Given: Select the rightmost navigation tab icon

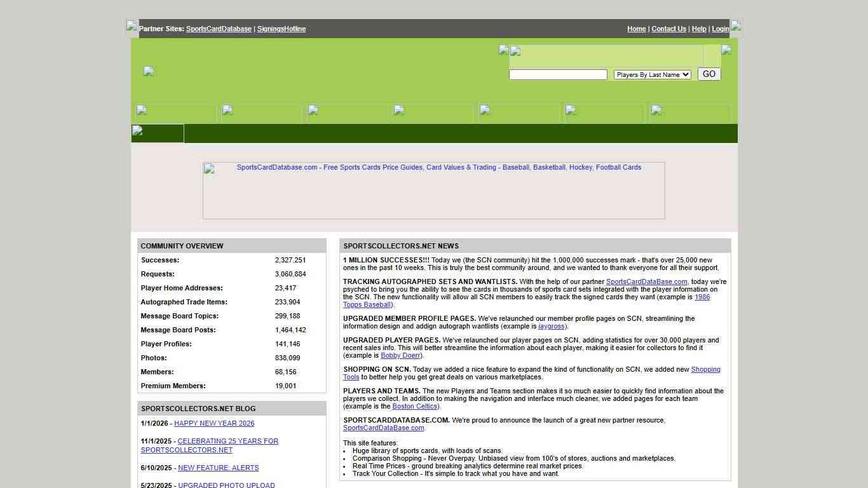Looking at the screenshot, I should click(656, 111).
